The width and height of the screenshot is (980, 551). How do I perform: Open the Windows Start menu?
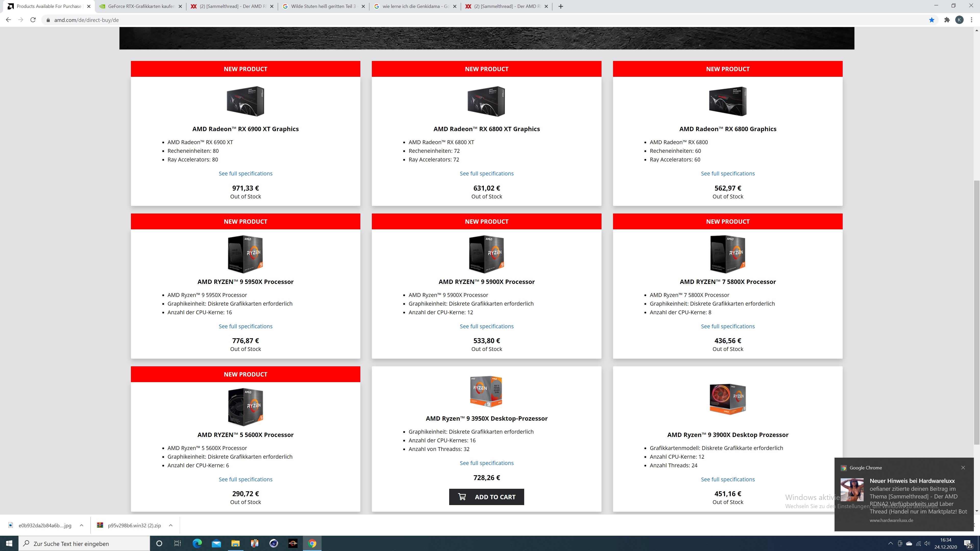pos(9,543)
